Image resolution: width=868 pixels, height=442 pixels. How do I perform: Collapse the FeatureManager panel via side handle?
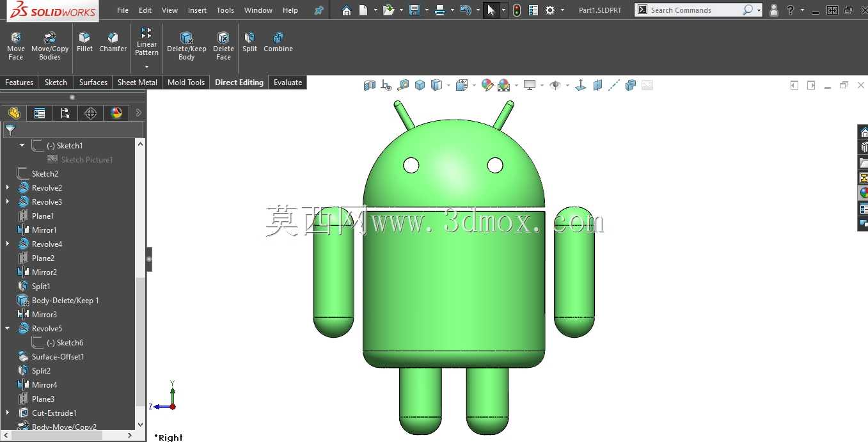149,259
